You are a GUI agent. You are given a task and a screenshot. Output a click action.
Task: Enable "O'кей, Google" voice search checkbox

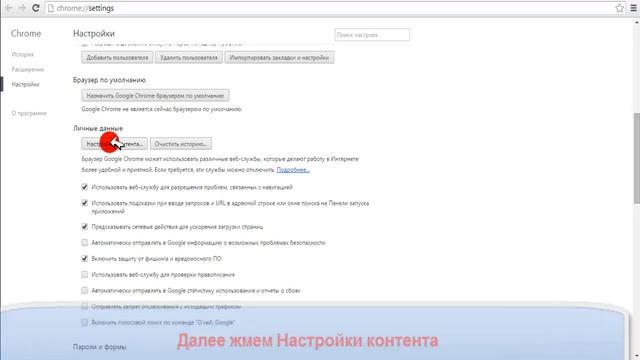coord(84,322)
